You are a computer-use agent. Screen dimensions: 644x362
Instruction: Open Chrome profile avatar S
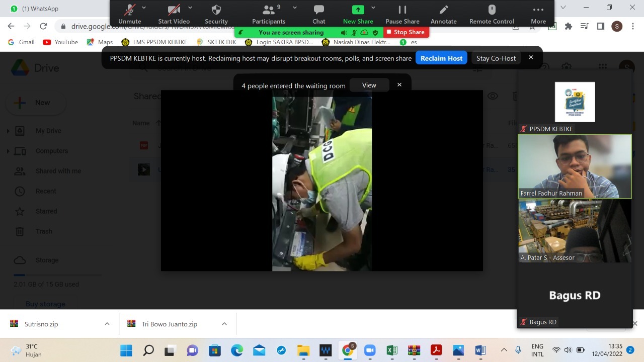[617, 26]
